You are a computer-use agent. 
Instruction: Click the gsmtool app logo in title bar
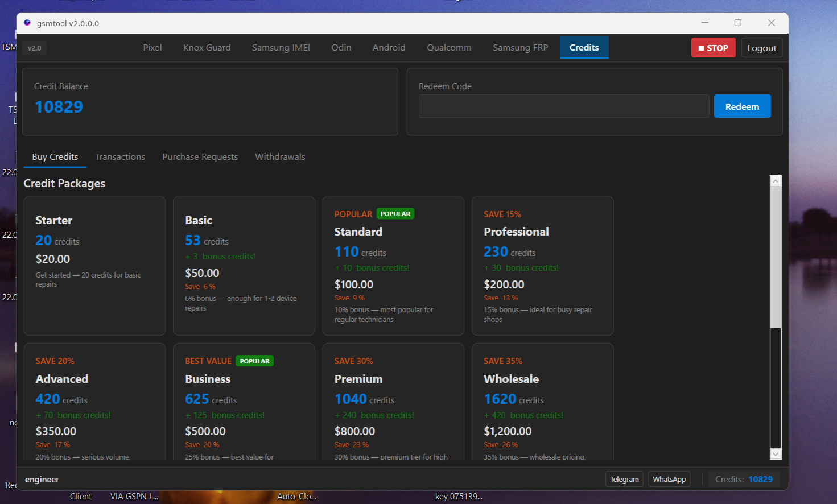[x=27, y=23]
